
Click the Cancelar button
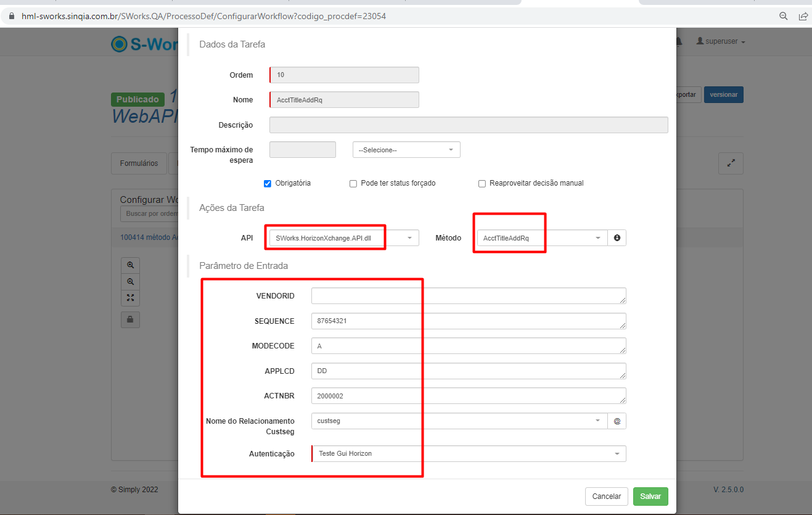pos(607,496)
